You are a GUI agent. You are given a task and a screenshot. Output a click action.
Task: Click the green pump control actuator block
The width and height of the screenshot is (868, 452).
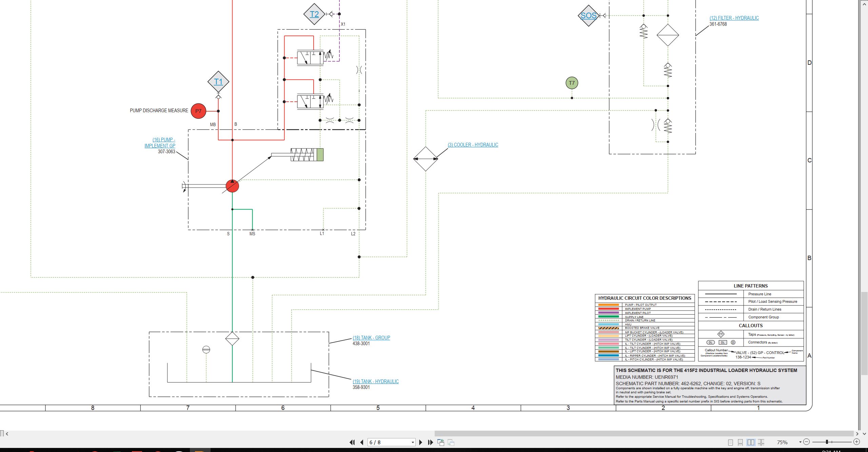[320, 155]
